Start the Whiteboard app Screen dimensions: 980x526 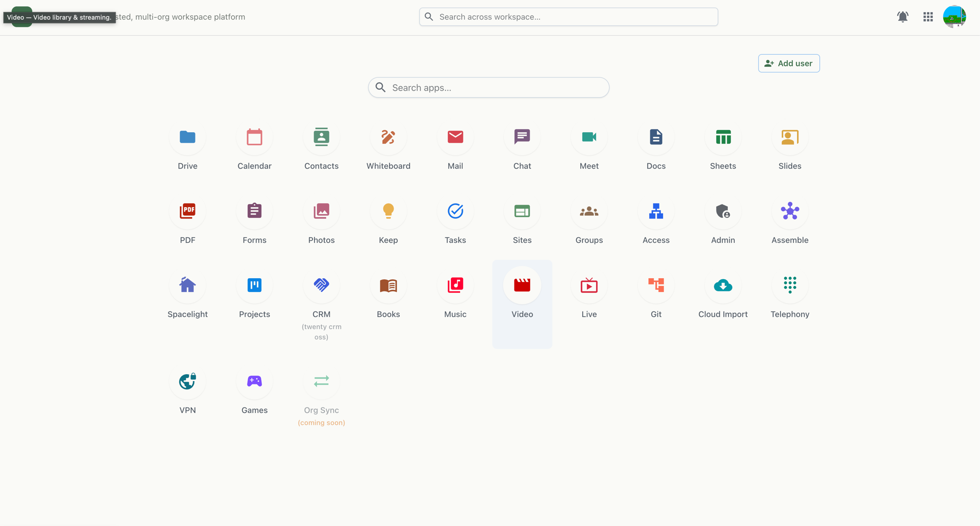tap(388, 148)
